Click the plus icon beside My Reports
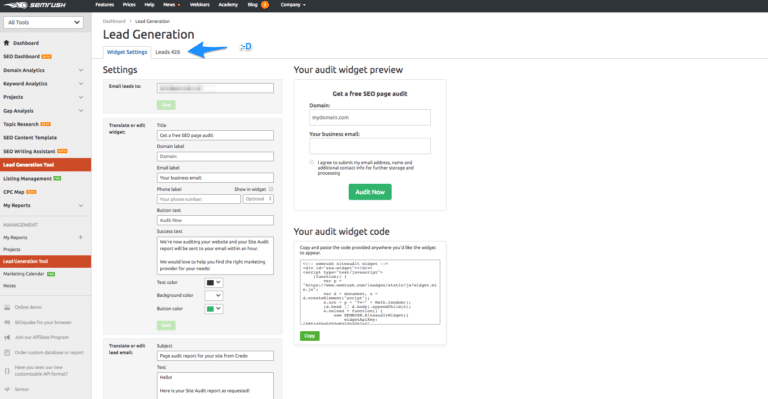The image size is (768, 399). [81, 237]
